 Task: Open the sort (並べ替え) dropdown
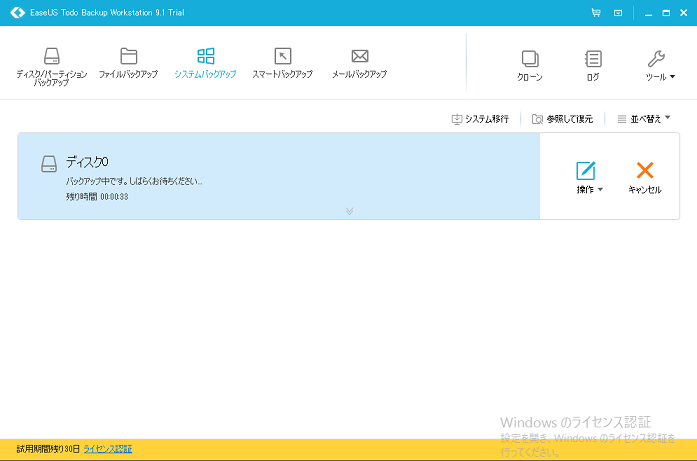[x=643, y=119]
